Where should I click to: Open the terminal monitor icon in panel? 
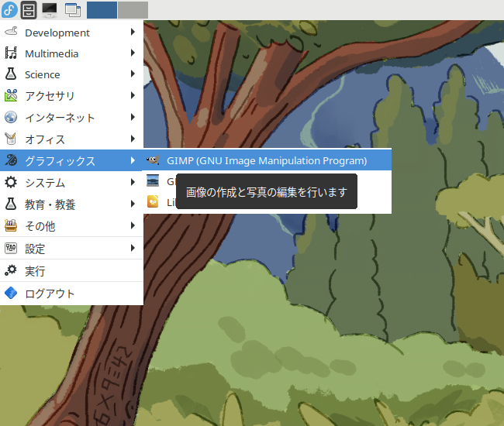(50, 10)
